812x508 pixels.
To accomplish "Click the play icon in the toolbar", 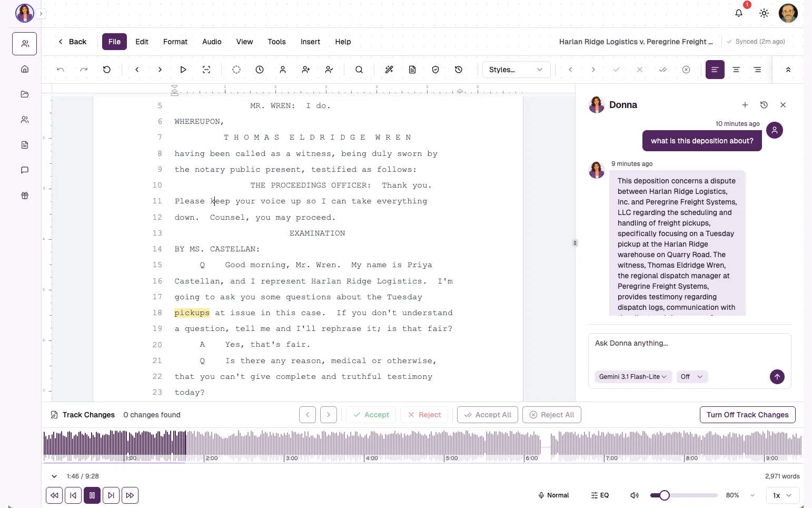I will point(183,70).
